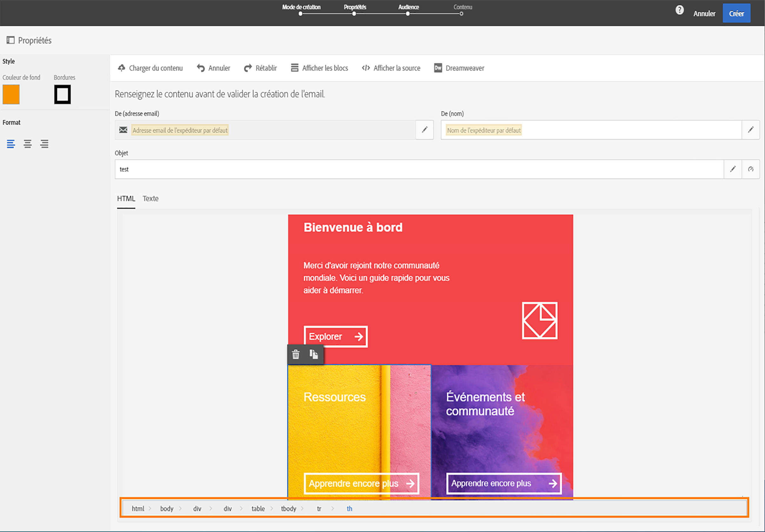This screenshot has height=532, width=765.
Task: Click the Afficher les blocs icon
Action: click(295, 68)
